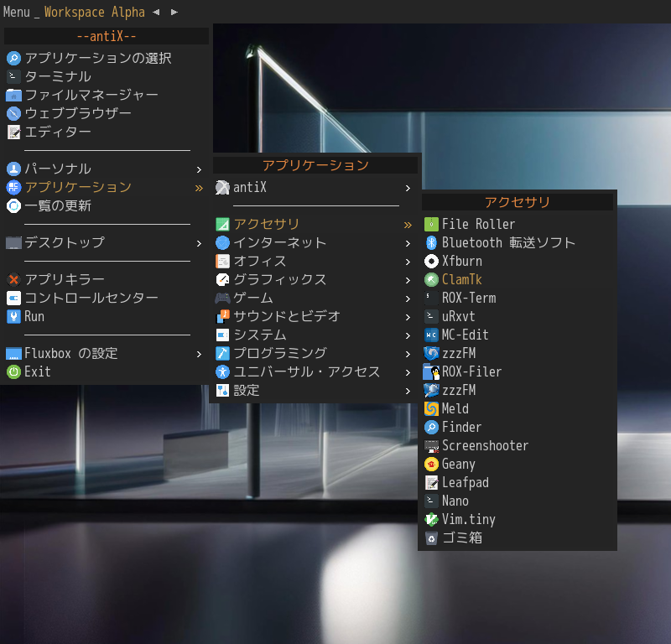Expand the antiX submenu chevron

tap(408, 188)
